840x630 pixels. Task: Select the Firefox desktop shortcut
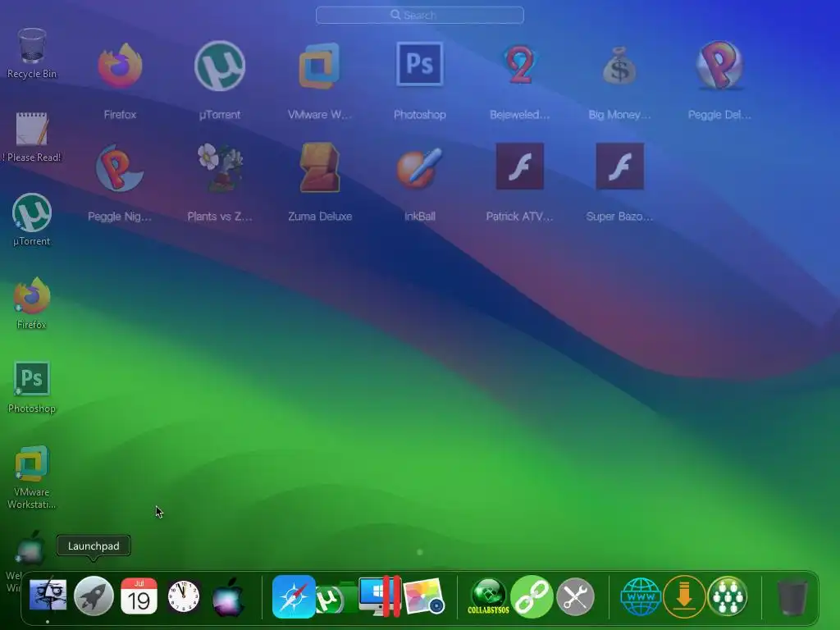(32, 304)
